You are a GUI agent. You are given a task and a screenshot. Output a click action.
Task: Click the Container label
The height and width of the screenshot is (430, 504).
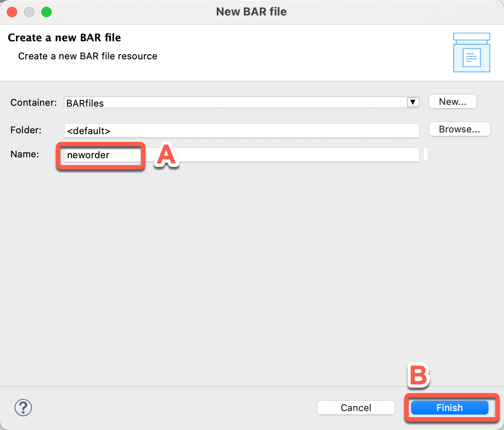point(33,102)
